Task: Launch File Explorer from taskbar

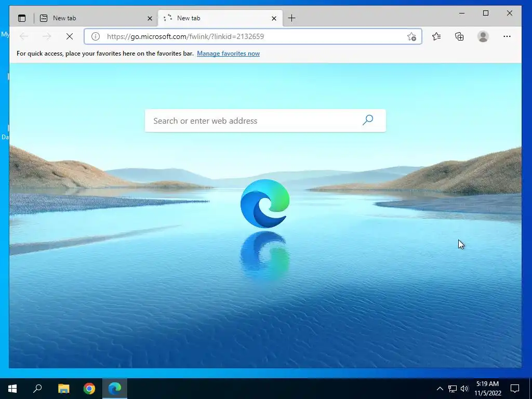Action: click(x=63, y=389)
